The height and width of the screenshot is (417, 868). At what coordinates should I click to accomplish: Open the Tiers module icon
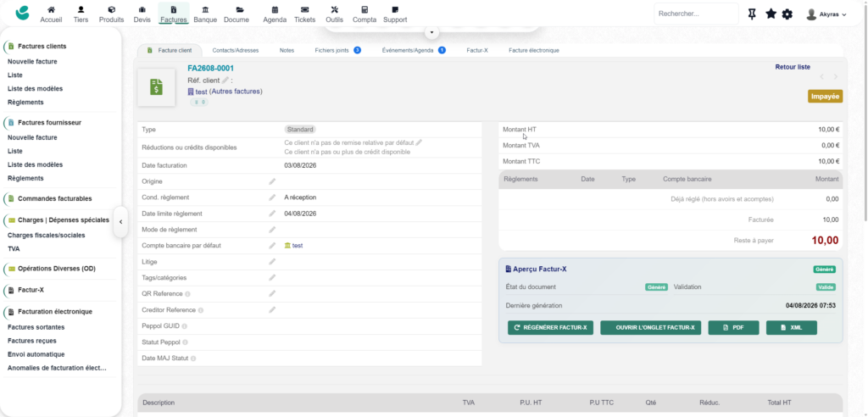[x=81, y=10]
